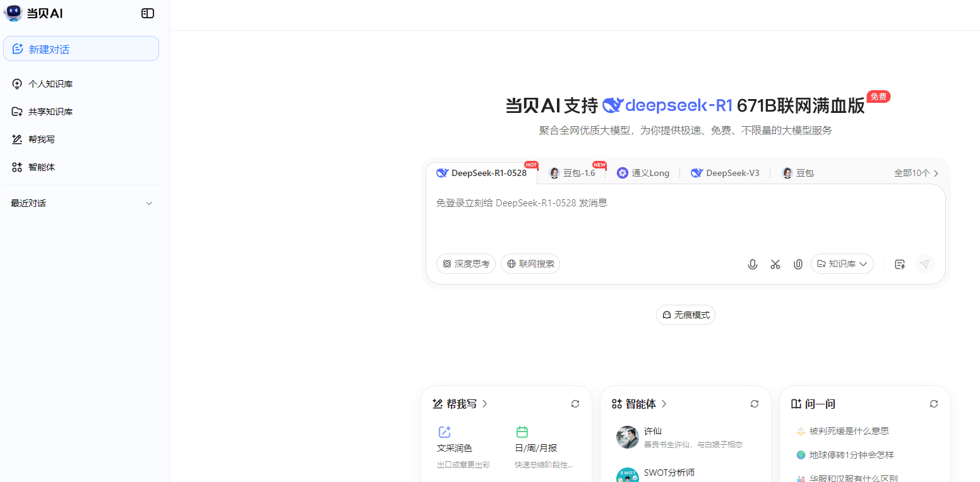Attach a file with the paperclip icon
Viewport: 980px width, 482px height.
[x=798, y=264]
